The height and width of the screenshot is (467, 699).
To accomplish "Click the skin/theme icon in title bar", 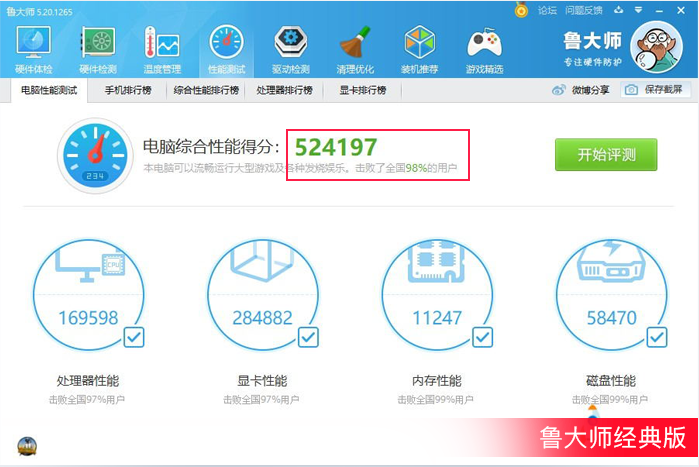I will coord(619,10).
